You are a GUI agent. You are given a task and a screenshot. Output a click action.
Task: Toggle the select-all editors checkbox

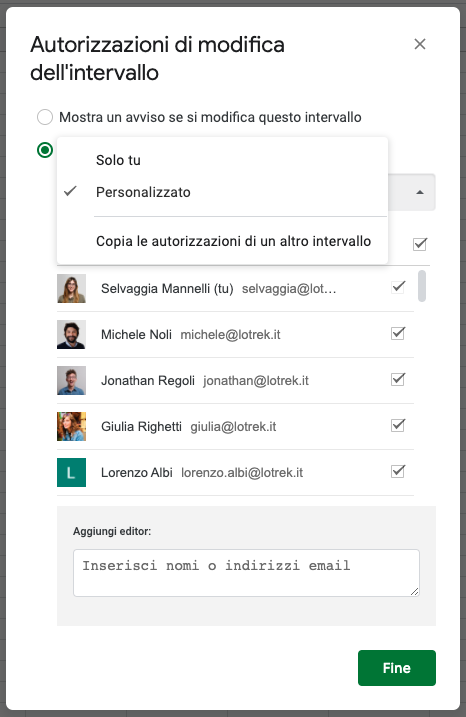(420, 244)
